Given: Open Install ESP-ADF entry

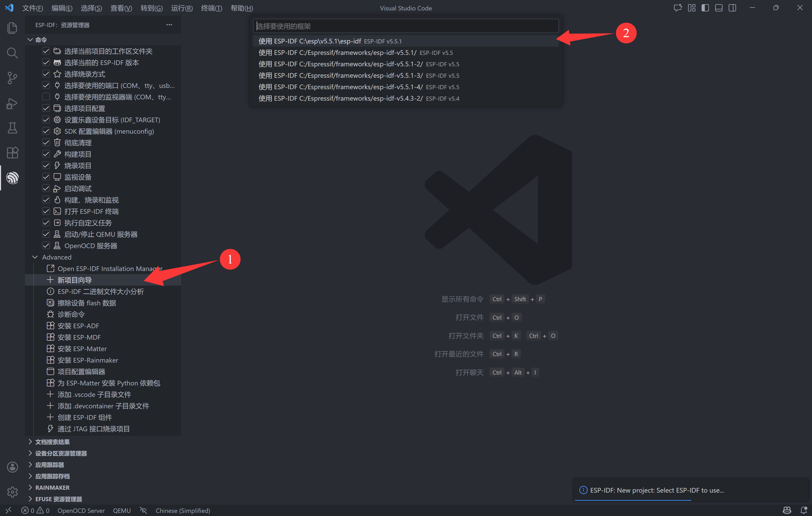Looking at the screenshot, I should click(x=78, y=326).
